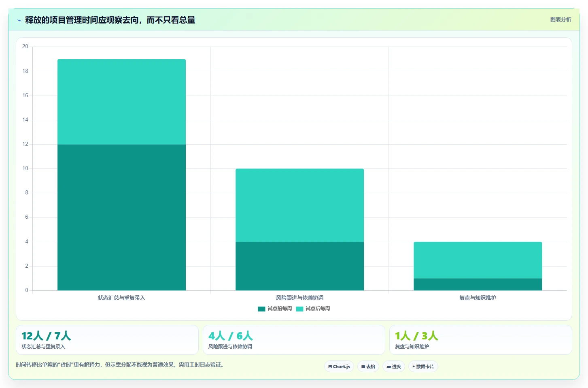The image size is (588, 388).
Task: Click the light segment of the 风险跟进与依赖协调 bar
Action: (x=299, y=205)
